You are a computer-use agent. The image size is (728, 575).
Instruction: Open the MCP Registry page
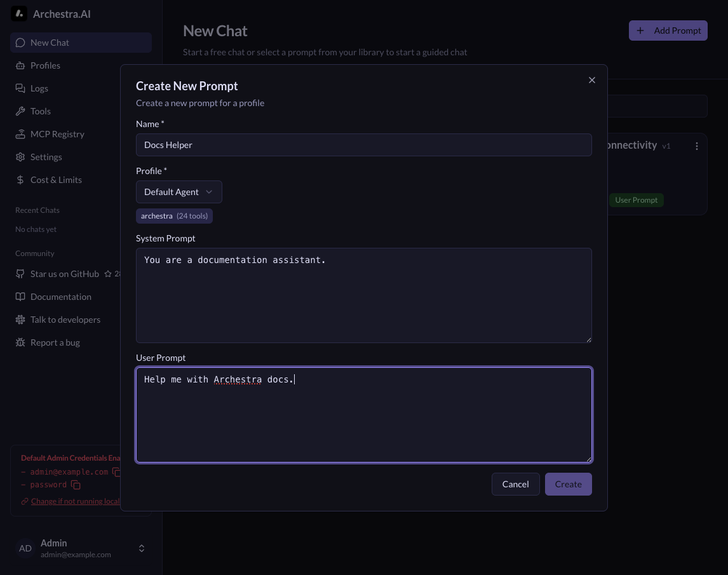pyautogui.click(x=58, y=134)
